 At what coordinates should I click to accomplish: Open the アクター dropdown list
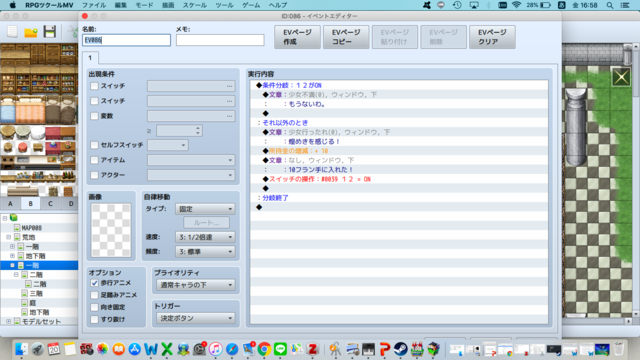(191, 175)
